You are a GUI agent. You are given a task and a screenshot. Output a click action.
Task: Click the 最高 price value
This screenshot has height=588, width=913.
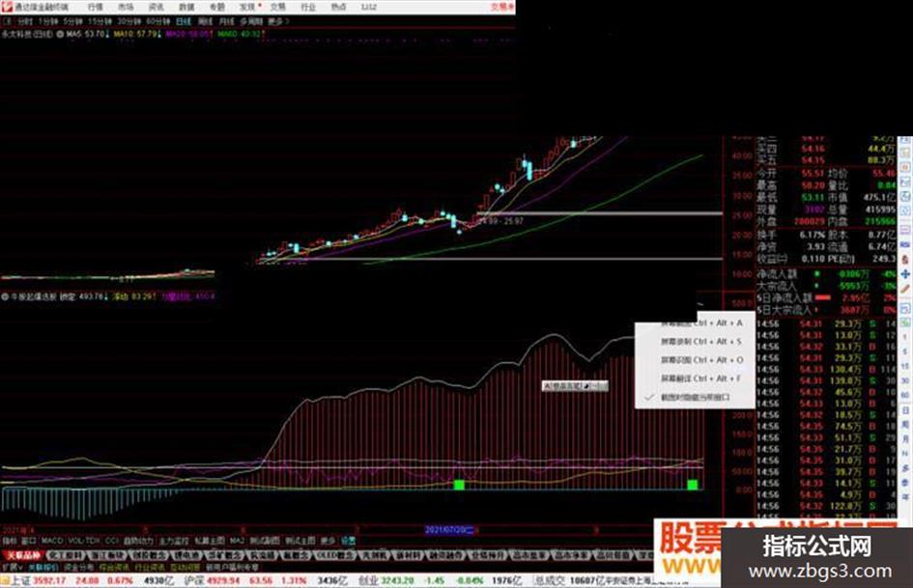[x=813, y=185]
